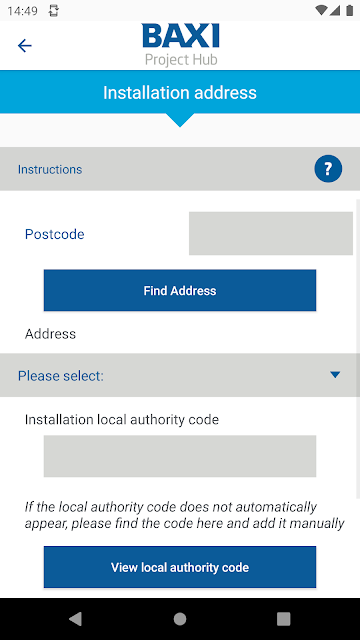This screenshot has height=640, width=360.
Task: Click the Find Address button
Action: tap(180, 290)
